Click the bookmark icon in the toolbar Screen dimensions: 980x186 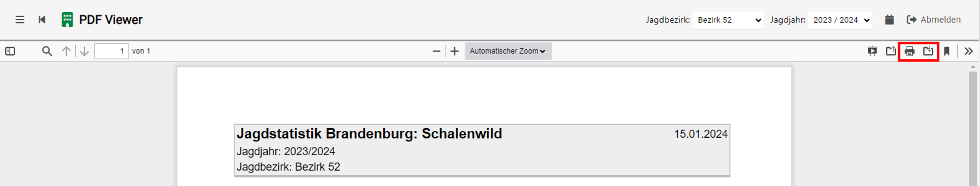point(947,51)
